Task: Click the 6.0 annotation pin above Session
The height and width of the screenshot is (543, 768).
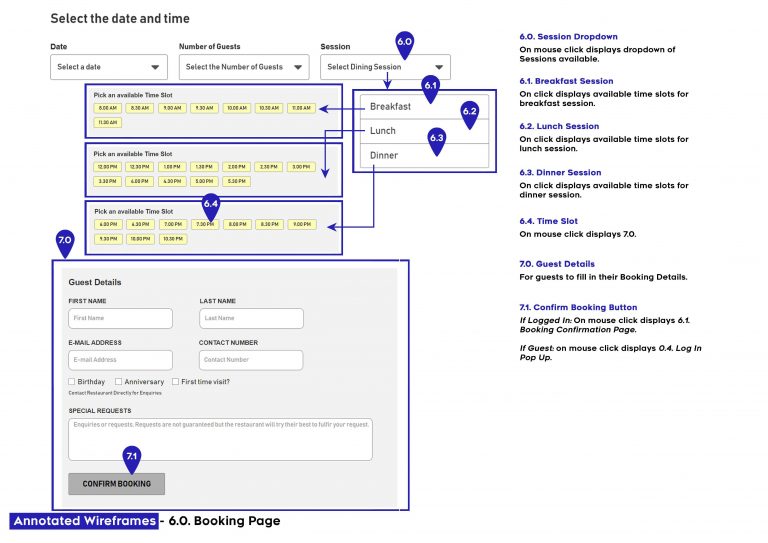Action: click(x=404, y=44)
